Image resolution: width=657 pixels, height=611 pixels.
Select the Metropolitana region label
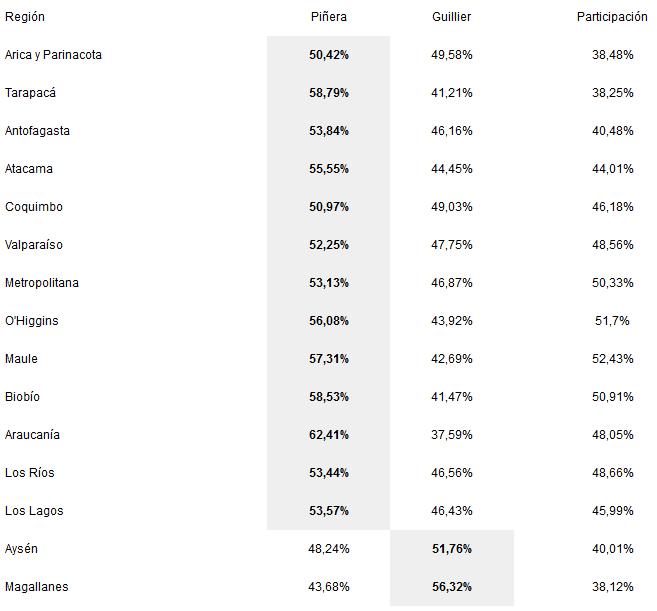pos(42,283)
